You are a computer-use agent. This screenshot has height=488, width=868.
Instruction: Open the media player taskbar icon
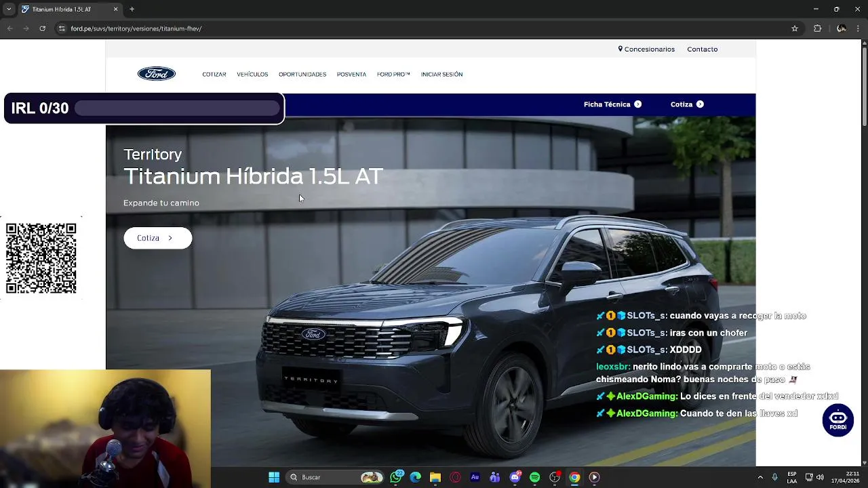(x=594, y=477)
